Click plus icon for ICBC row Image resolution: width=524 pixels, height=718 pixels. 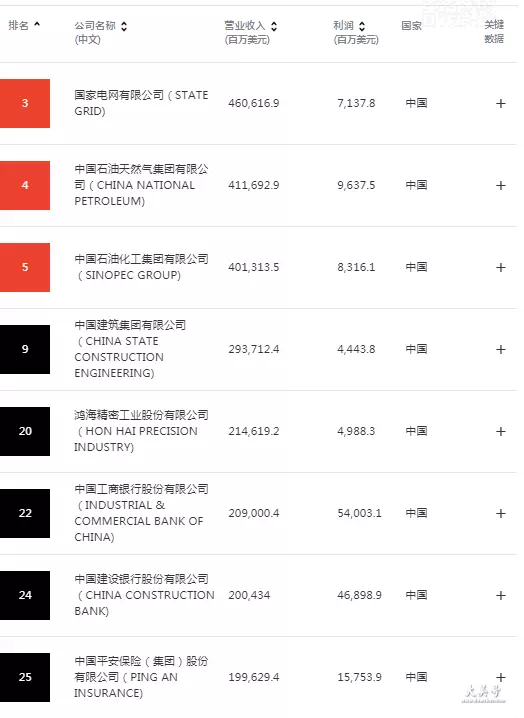coord(501,513)
